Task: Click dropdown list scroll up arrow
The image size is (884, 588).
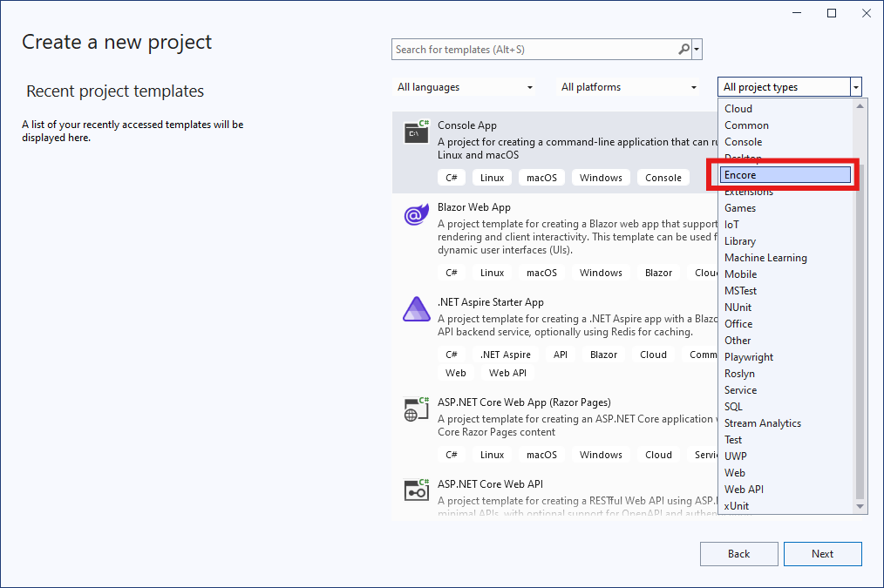Action: coord(860,106)
